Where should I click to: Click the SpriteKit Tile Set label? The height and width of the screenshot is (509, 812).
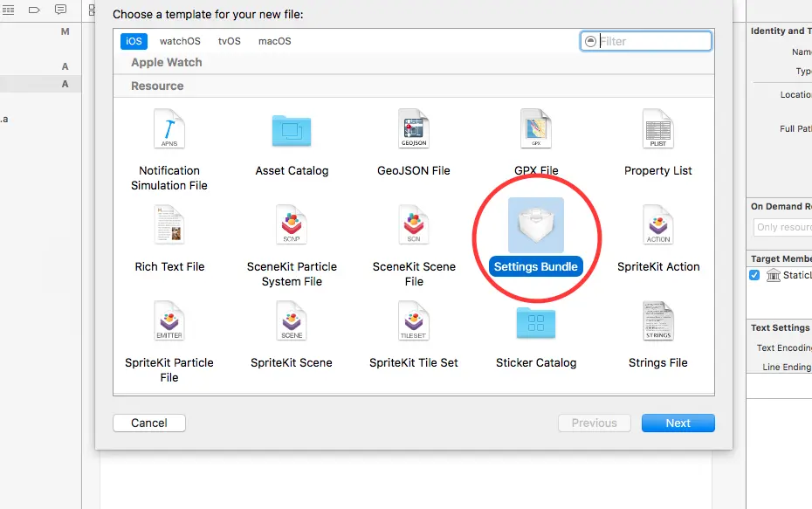(x=414, y=363)
